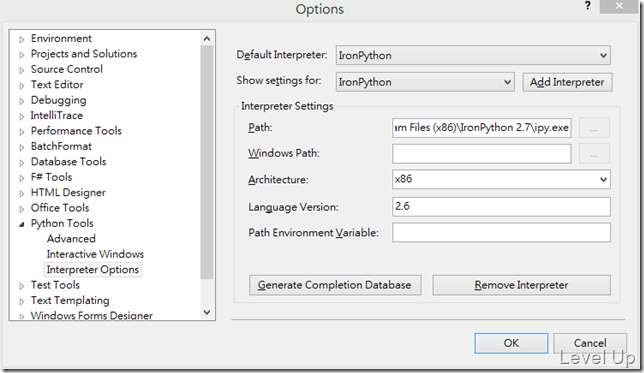Expand the Environment tree node
The width and height of the screenshot is (644, 373).
[x=22, y=39]
